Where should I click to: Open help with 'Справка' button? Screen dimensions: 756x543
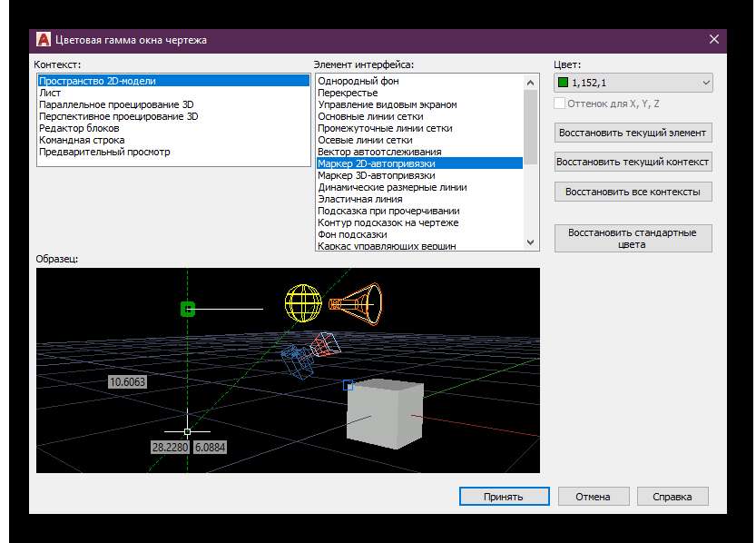pos(673,497)
